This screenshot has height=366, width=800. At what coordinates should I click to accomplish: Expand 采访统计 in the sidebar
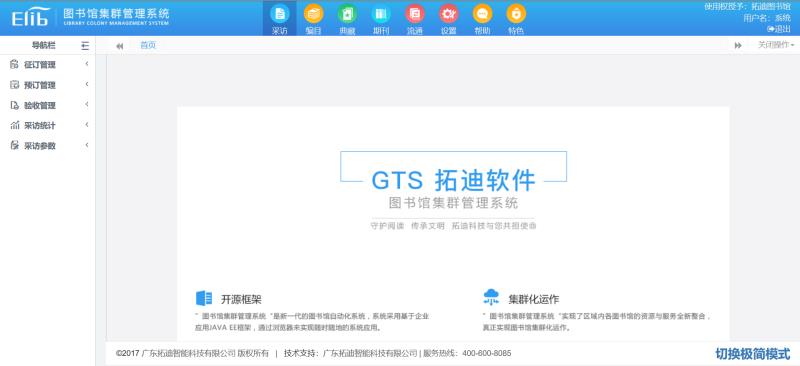[x=48, y=125]
